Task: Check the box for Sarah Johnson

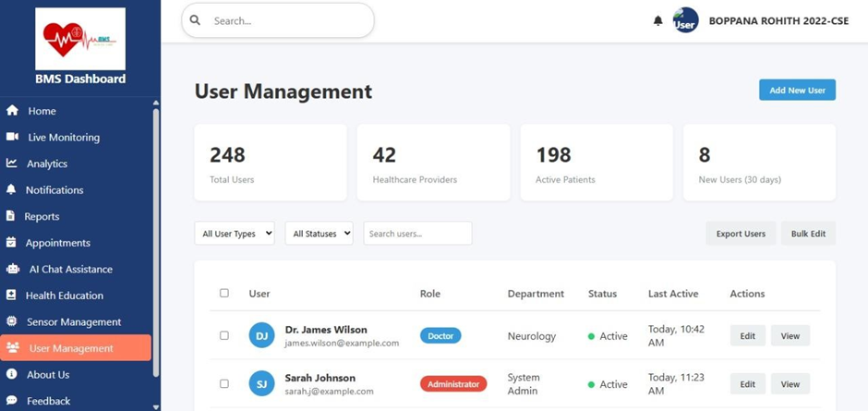Action: [224, 383]
